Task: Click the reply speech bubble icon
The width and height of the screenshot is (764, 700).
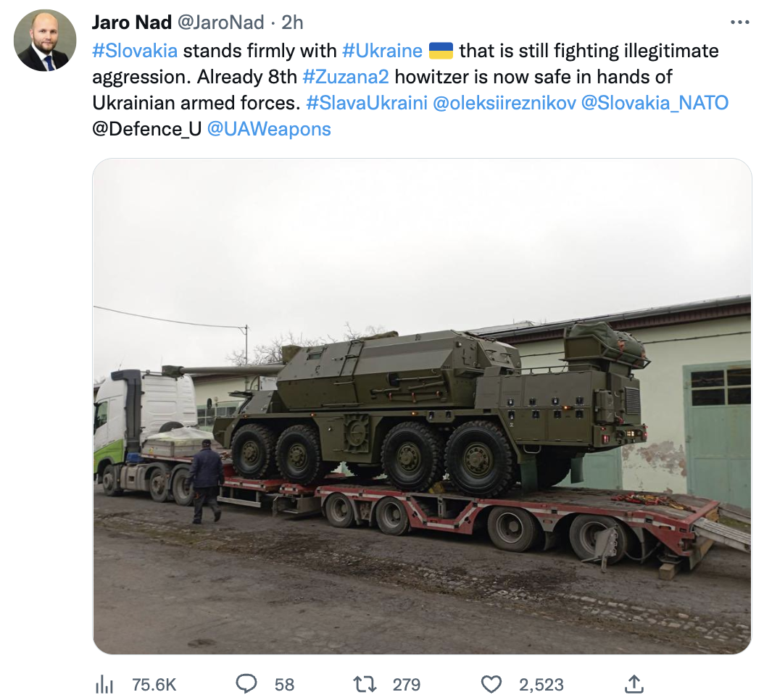Action: (x=246, y=684)
